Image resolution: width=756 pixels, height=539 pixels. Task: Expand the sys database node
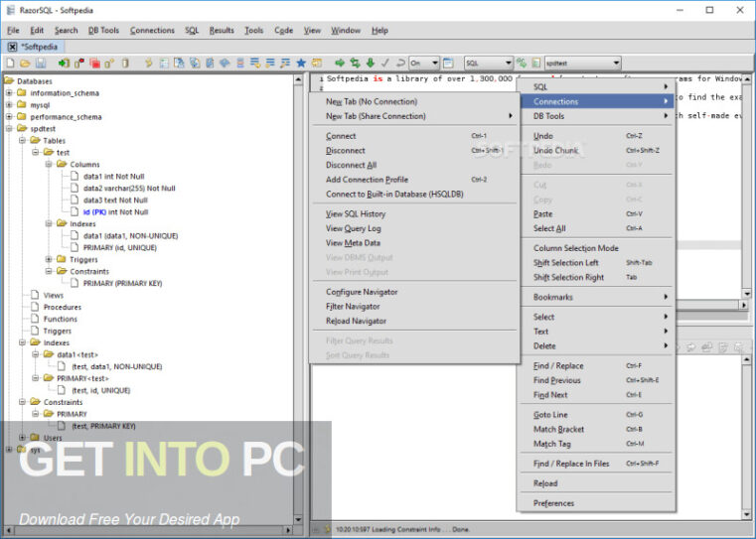[x=9, y=450]
